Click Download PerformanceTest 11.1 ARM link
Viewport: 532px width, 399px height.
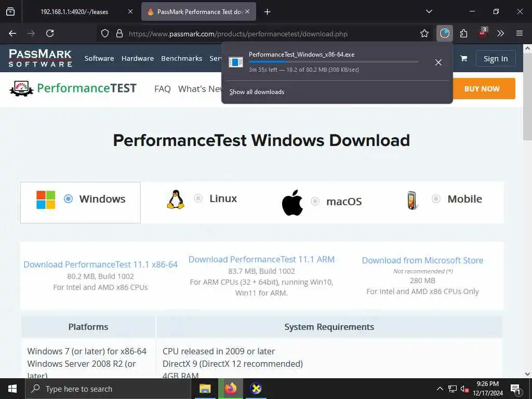pyautogui.click(x=262, y=260)
